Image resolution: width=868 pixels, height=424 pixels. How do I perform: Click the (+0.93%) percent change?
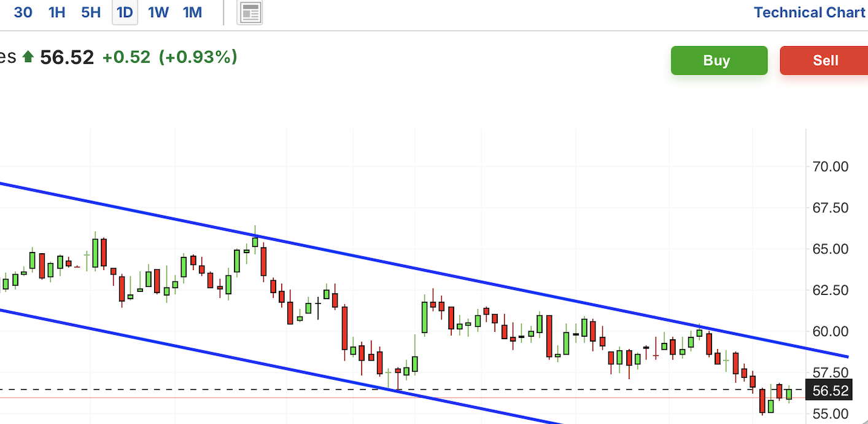coord(198,57)
